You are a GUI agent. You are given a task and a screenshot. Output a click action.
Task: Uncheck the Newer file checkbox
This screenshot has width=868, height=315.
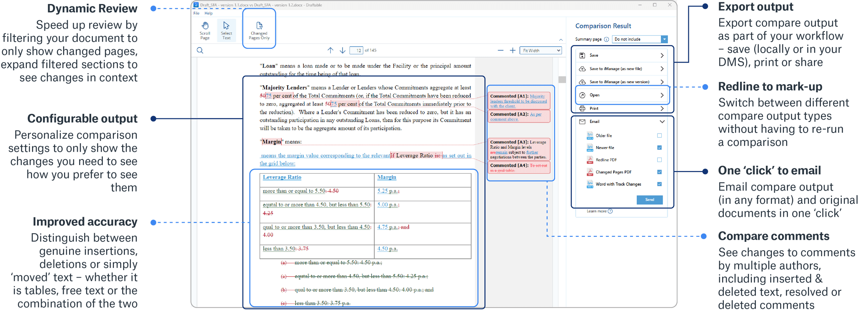[x=659, y=148]
